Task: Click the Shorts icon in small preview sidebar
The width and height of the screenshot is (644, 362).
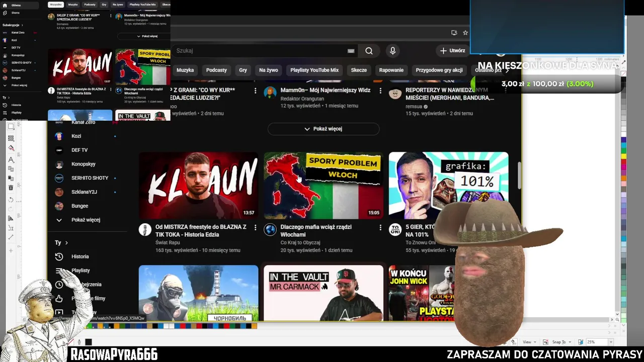Action: (5, 13)
